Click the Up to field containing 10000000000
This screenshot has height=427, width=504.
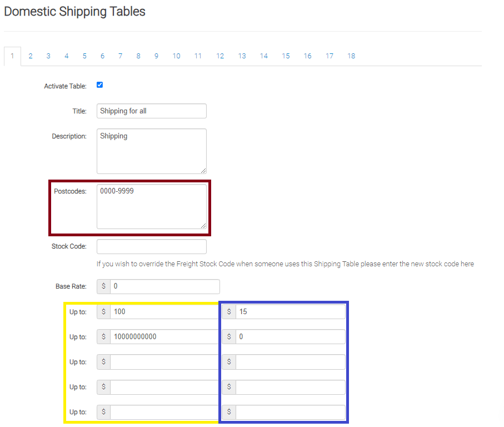pyautogui.click(x=164, y=337)
